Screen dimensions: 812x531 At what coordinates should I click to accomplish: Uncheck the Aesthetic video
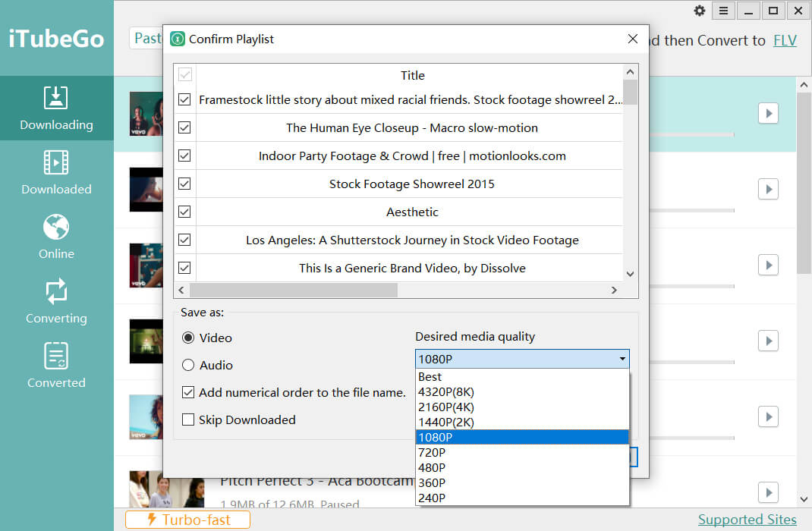pyautogui.click(x=184, y=212)
